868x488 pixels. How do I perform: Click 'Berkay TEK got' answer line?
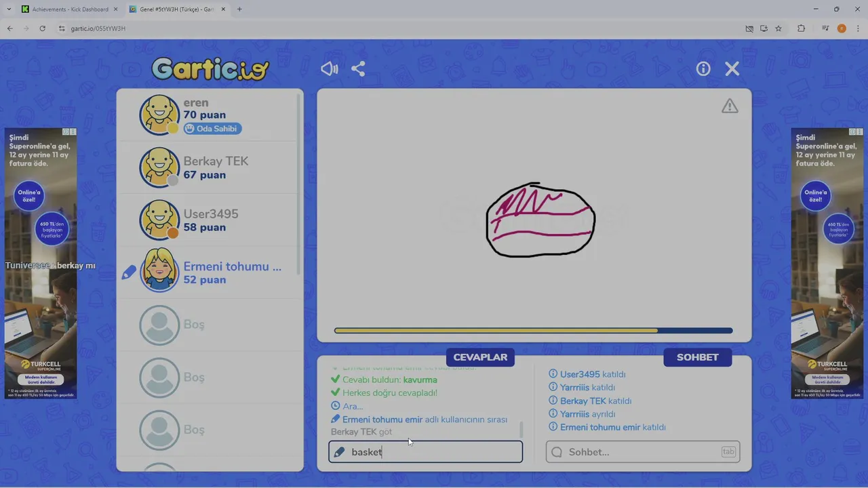[361, 432]
